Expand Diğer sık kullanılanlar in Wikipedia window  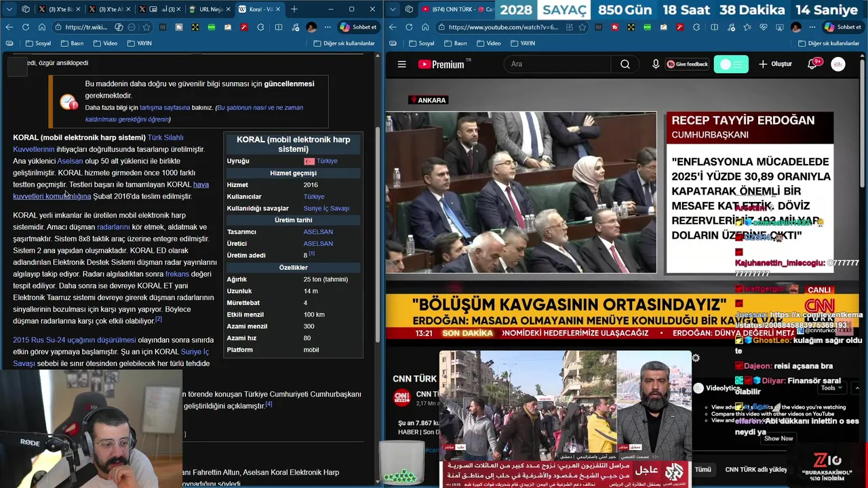pyautogui.click(x=344, y=43)
